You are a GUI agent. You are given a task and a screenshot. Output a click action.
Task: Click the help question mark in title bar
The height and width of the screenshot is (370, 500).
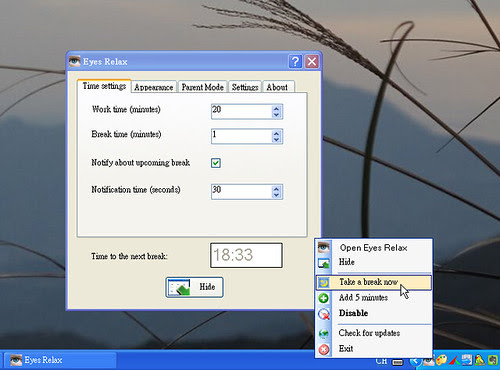(295, 62)
